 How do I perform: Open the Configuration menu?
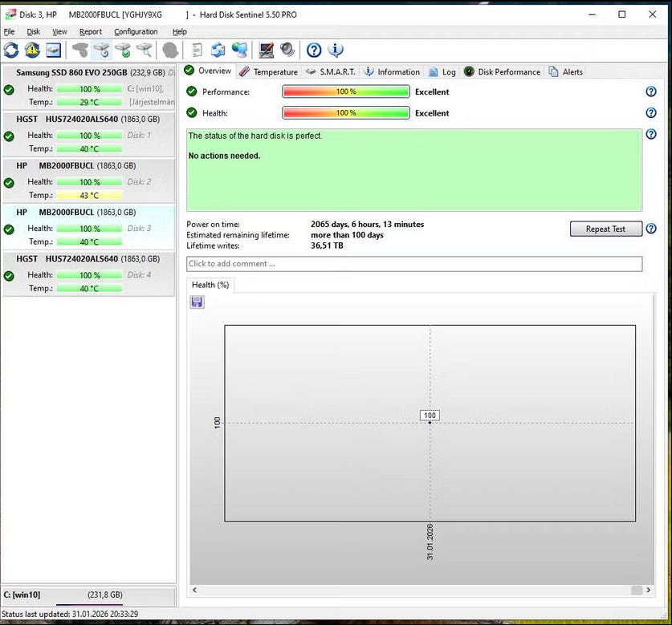pyautogui.click(x=136, y=32)
